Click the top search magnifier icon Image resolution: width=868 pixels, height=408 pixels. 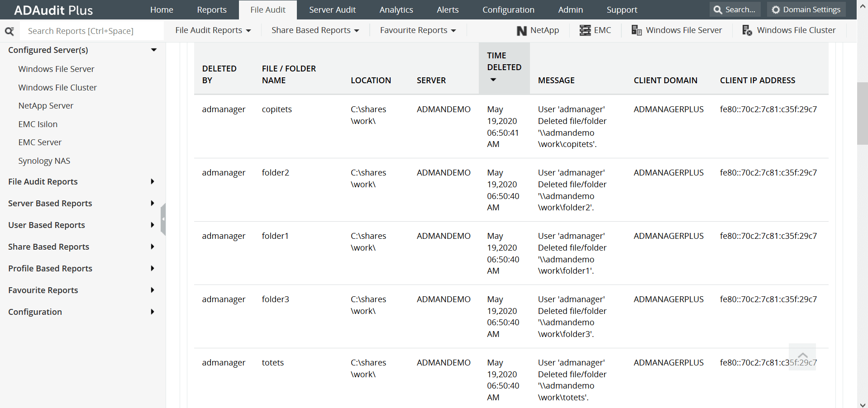(x=718, y=9)
